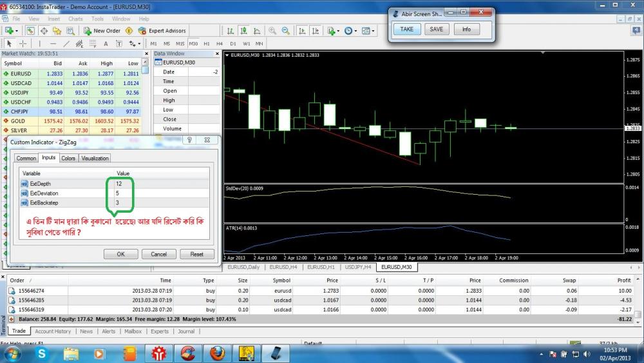
Task: Switch to M30 timeframe
Action: point(193,44)
